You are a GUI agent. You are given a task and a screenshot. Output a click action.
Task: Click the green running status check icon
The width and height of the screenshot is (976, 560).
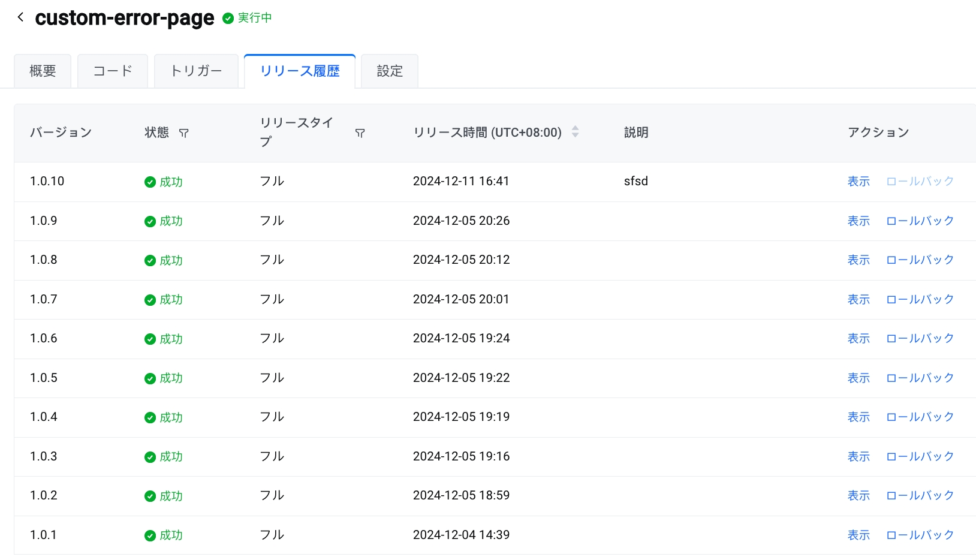(x=228, y=19)
